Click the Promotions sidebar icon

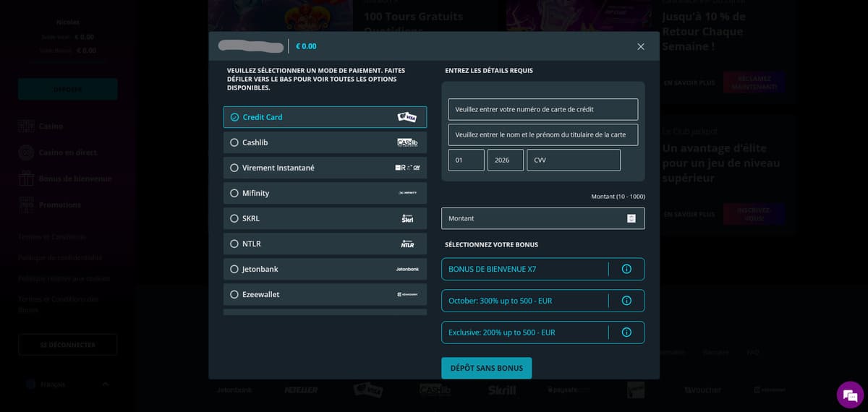pos(26,205)
